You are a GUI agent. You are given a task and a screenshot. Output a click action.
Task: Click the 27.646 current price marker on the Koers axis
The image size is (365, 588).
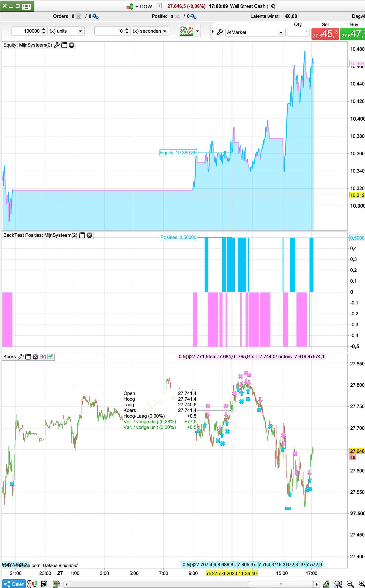pyautogui.click(x=357, y=451)
